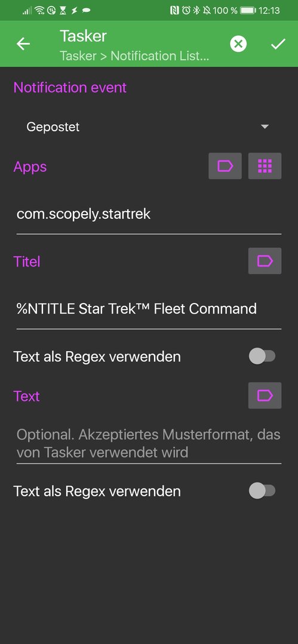Tap the Tasker header title

[x=83, y=36]
